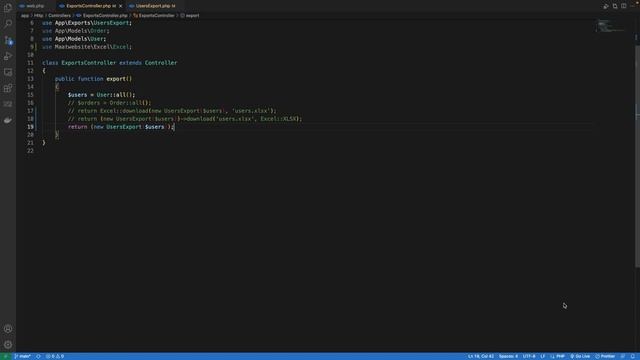Screen dimensions: 640x360
Task: Place cursor on 'public function export()' line
Action: [x=93, y=79]
